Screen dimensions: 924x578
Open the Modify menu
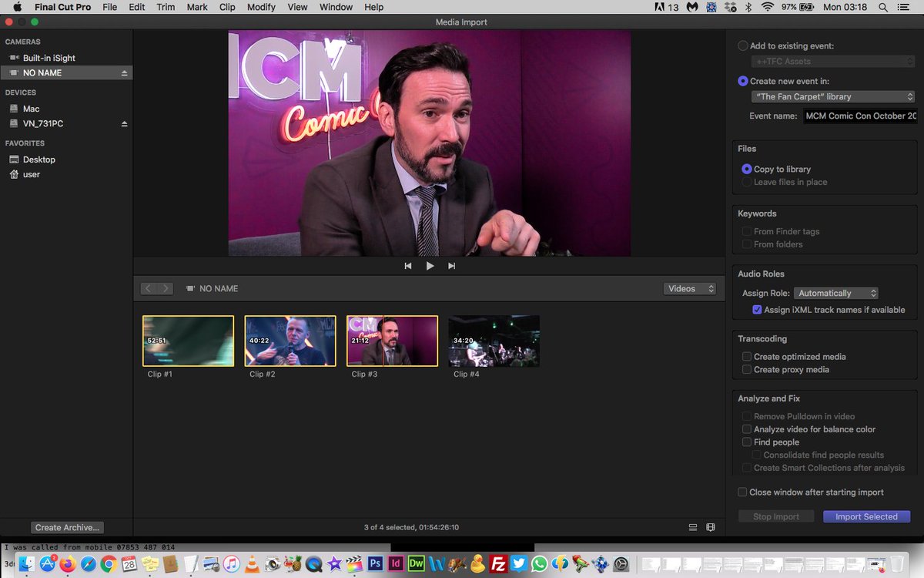click(261, 7)
